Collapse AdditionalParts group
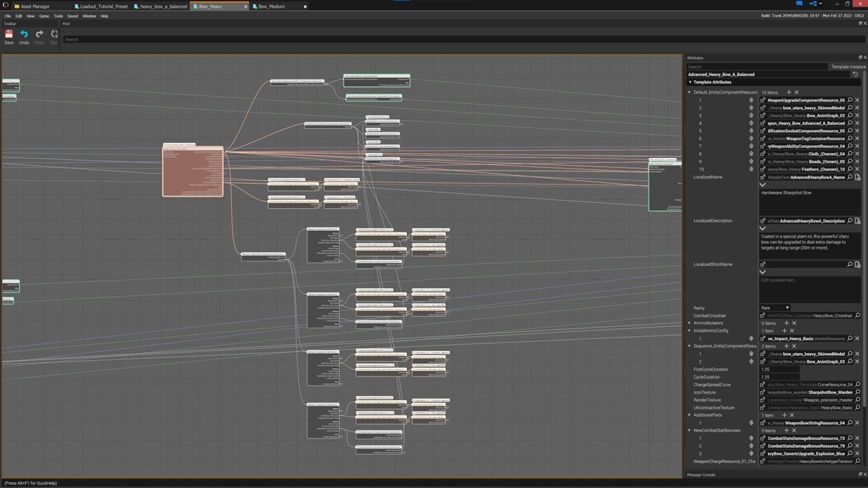The height and width of the screenshot is (488, 868). click(690, 415)
